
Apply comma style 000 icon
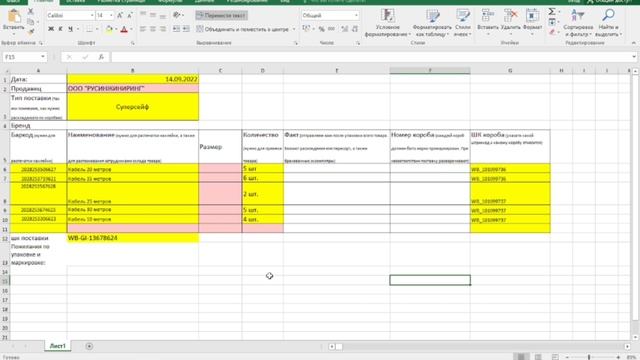331,29
